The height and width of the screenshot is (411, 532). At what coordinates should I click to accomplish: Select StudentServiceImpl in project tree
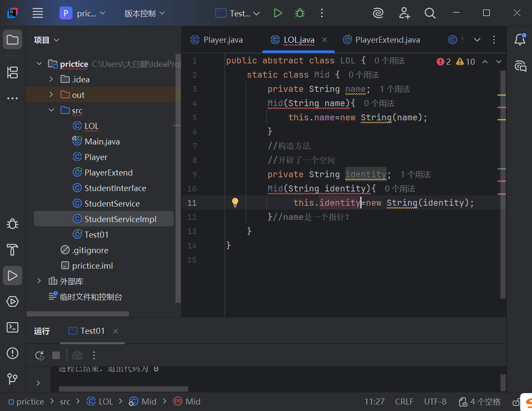[x=104, y=219]
